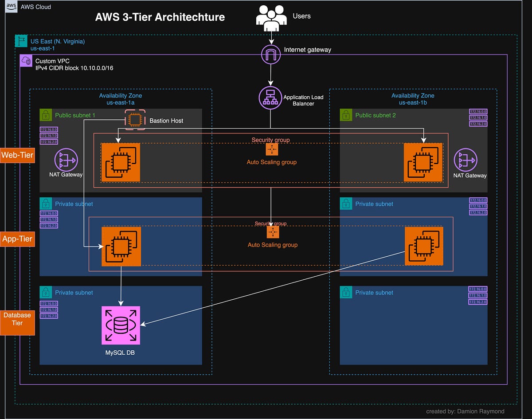Select the EC2 instance in Public subnet 2
Image resolution: width=532 pixels, height=419 pixels.
(423, 163)
